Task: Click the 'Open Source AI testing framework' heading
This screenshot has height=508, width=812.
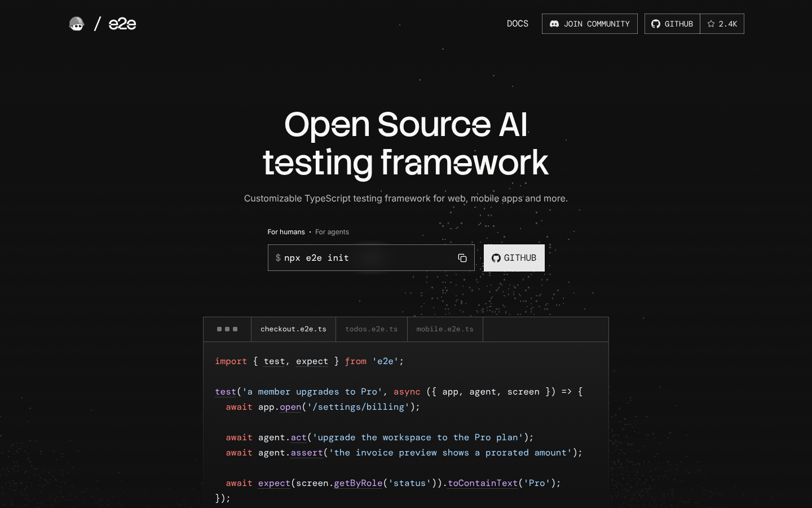Action: tap(406, 143)
